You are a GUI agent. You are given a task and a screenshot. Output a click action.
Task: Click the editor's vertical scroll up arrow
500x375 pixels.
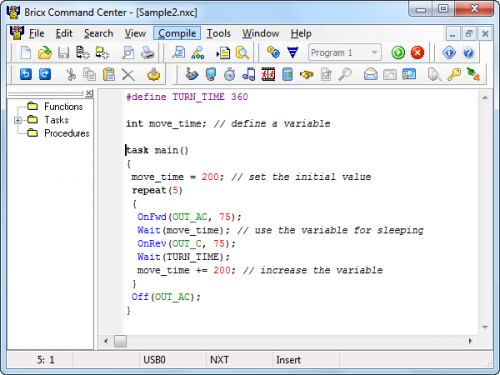[x=485, y=98]
